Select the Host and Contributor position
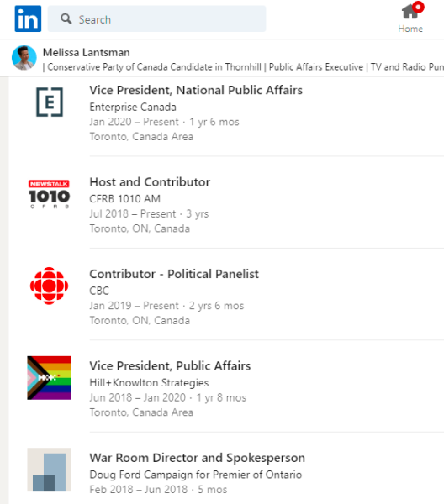The width and height of the screenshot is (444, 504). coord(150,182)
